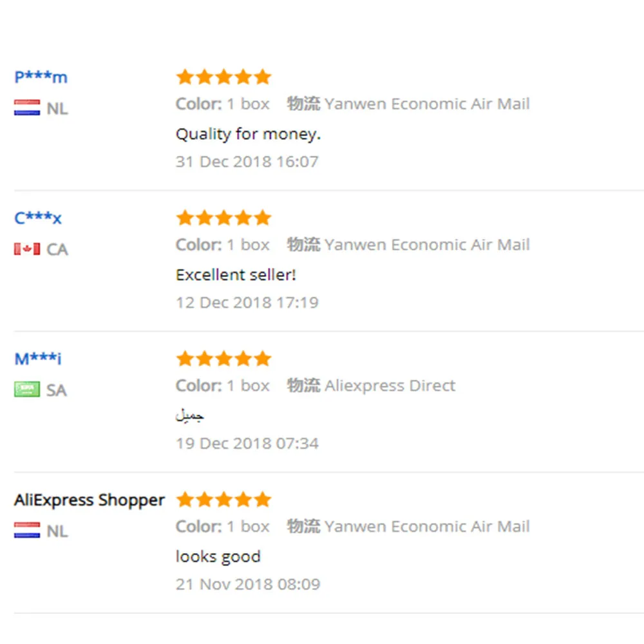Click the "looks good" review text
644x644 pixels.
(x=218, y=557)
